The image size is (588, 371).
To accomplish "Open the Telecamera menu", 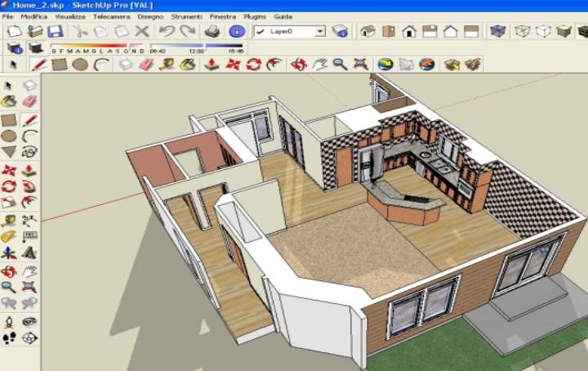I will (110, 16).
